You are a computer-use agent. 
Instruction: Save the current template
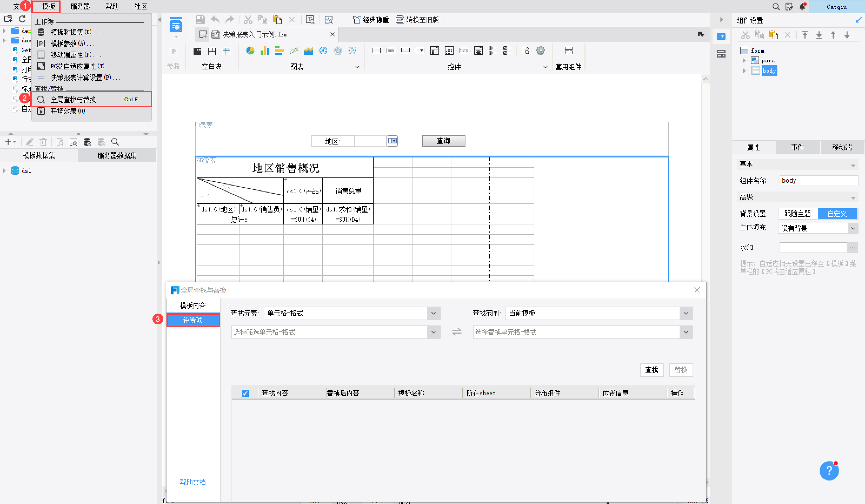(201, 19)
